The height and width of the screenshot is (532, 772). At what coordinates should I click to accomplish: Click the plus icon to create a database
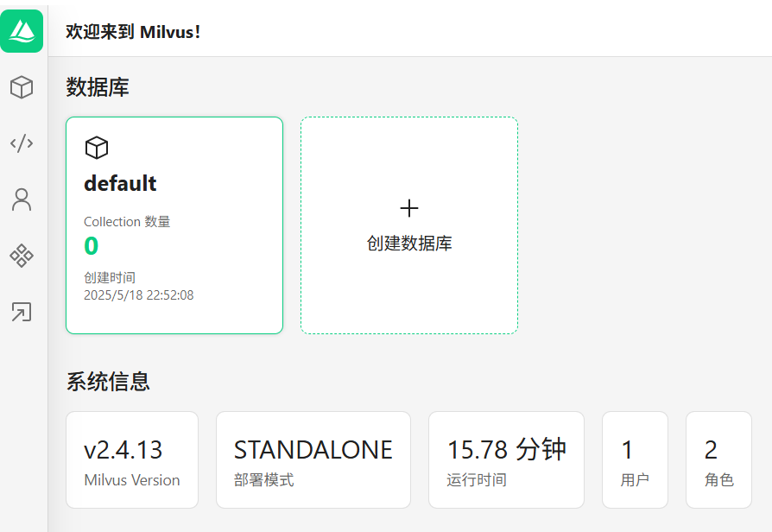click(x=409, y=208)
